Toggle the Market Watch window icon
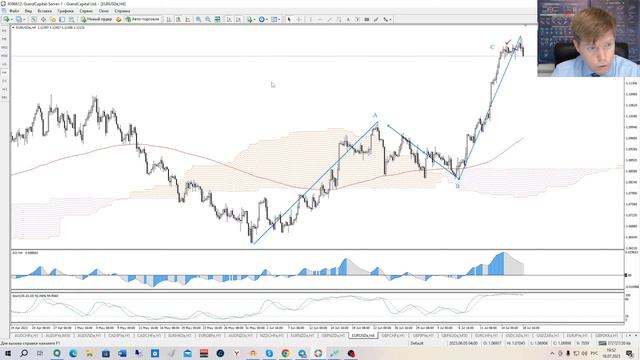This screenshot has width=640, height=360. [34, 19]
